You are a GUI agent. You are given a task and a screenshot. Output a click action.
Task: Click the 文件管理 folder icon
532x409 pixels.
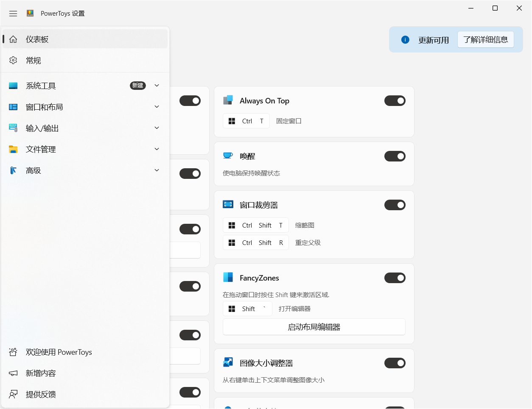(13, 149)
